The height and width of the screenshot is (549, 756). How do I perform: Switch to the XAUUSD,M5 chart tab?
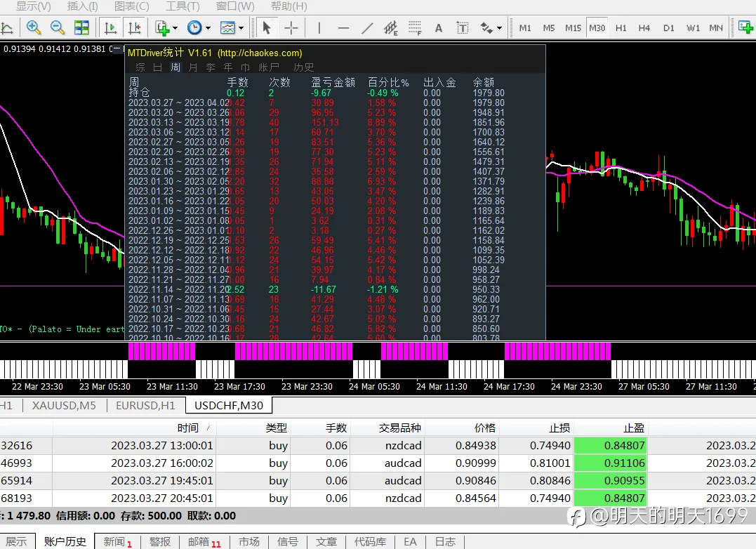coord(64,406)
